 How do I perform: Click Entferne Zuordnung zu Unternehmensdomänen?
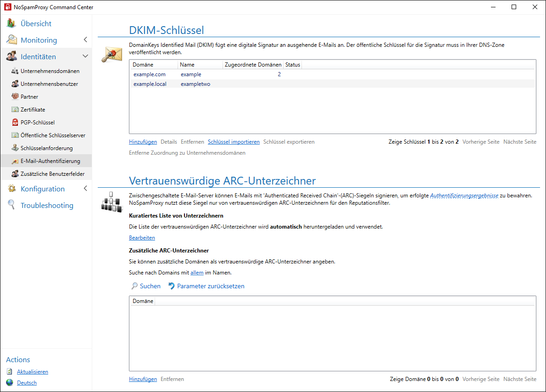tap(187, 152)
